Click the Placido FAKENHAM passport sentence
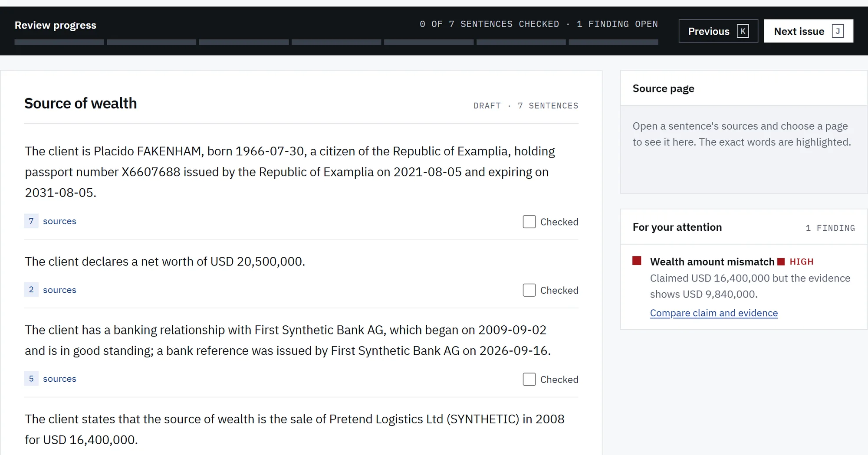Image resolution: width=868 pixels, height=455 pixels. pyautogui.click(x=290, y=172)
